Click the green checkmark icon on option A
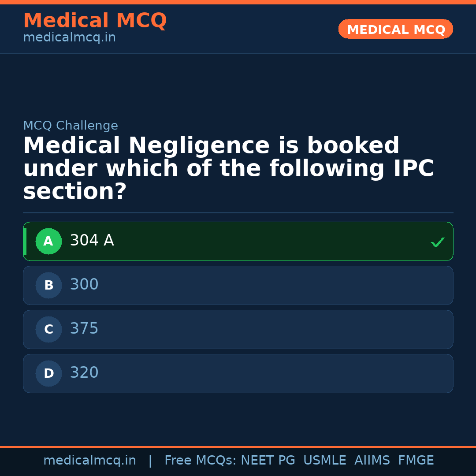 point(437,242)
